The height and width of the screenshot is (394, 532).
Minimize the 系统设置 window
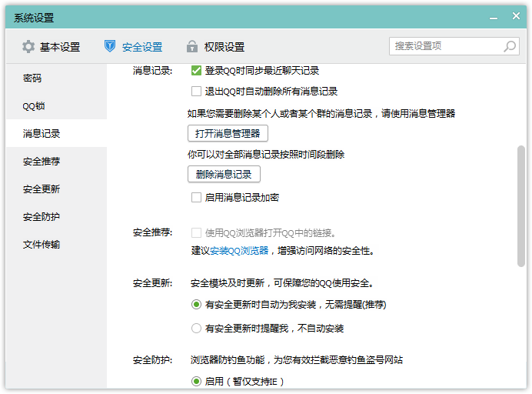tap(494, 17)
